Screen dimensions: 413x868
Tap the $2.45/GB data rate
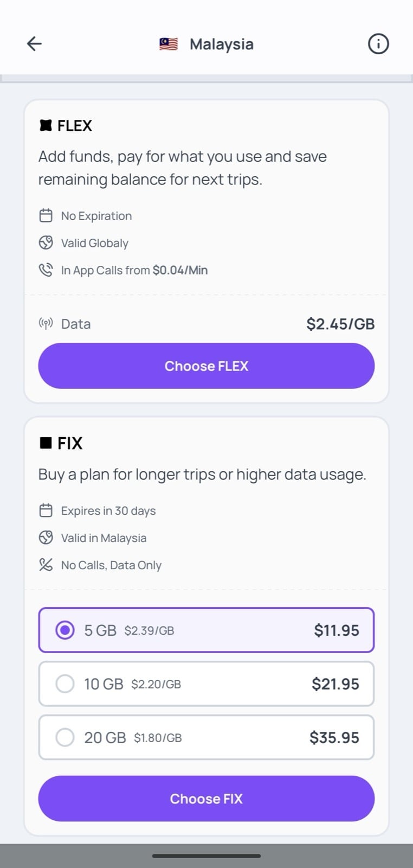(x=340, y=324)
